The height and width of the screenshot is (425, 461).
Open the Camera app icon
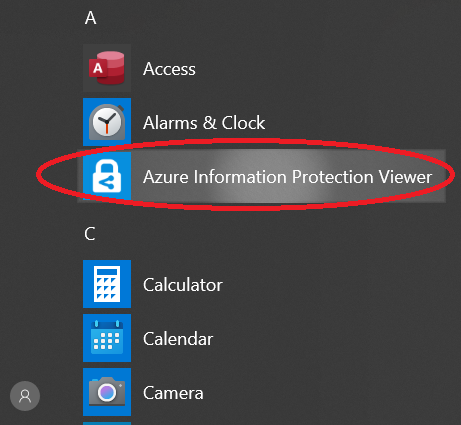(107, 392)
